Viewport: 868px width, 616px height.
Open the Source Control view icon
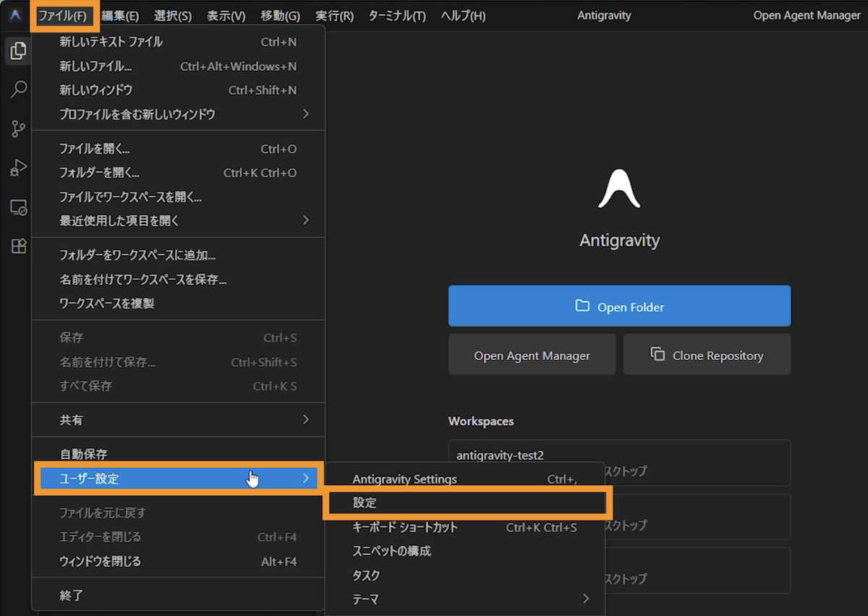click(x=18, y=129)
